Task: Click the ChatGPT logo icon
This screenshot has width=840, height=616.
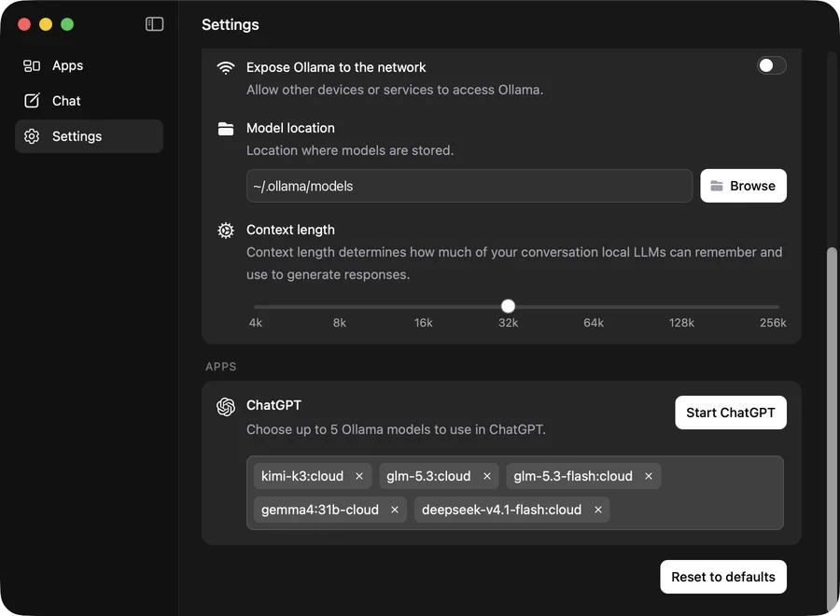Action: click(x=226, y=407)
